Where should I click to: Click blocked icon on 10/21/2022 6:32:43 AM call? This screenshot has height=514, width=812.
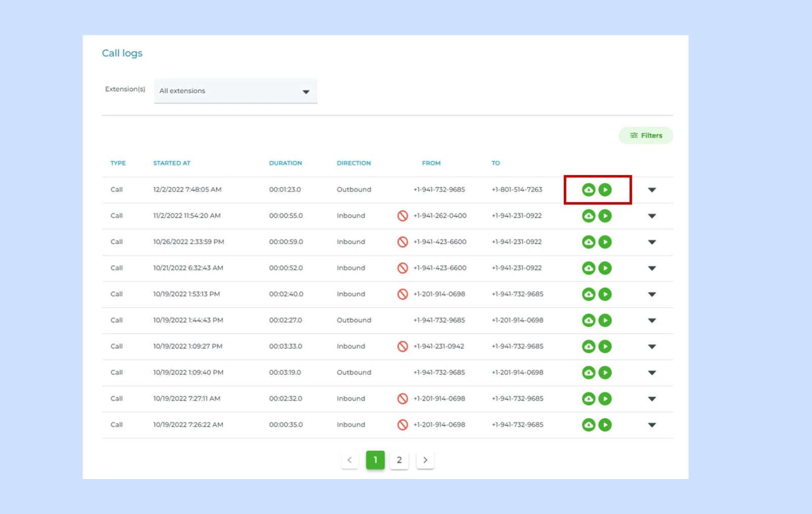[402, 268]
